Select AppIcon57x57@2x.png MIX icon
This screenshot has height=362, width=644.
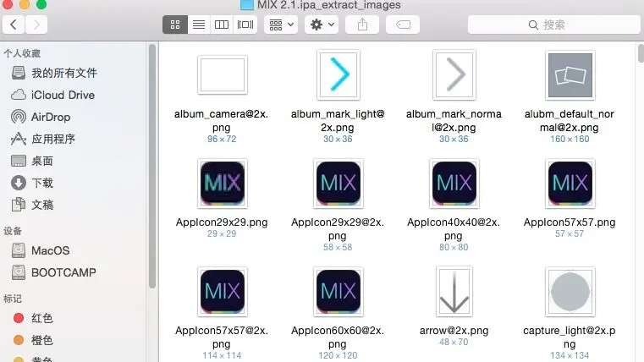[x=223, y=292]
